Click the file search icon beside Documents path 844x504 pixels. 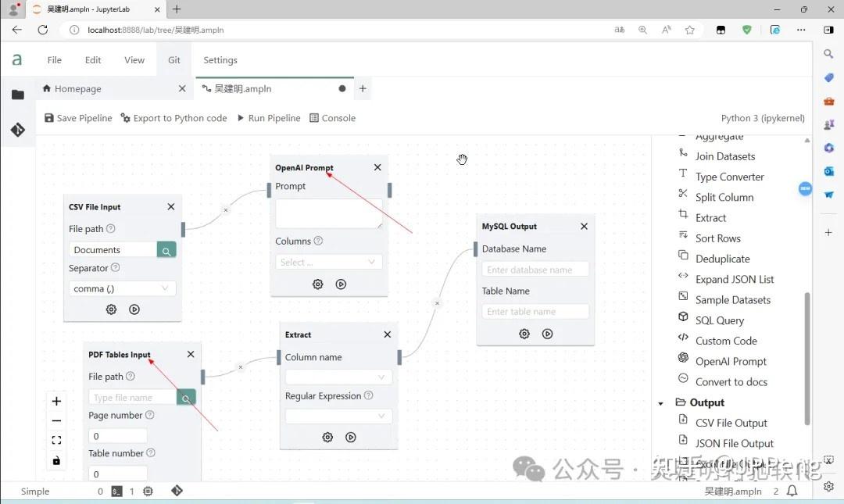click(x=166, y=249)
